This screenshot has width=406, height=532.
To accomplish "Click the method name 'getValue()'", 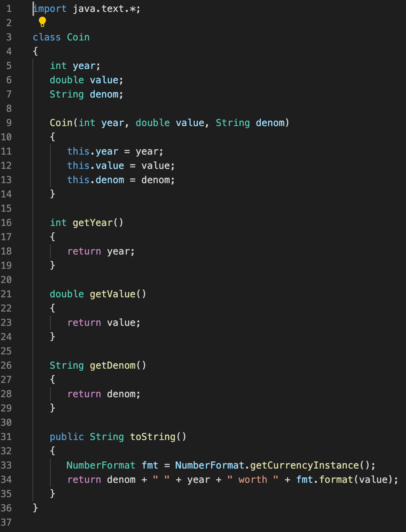I will pos(118,294).
